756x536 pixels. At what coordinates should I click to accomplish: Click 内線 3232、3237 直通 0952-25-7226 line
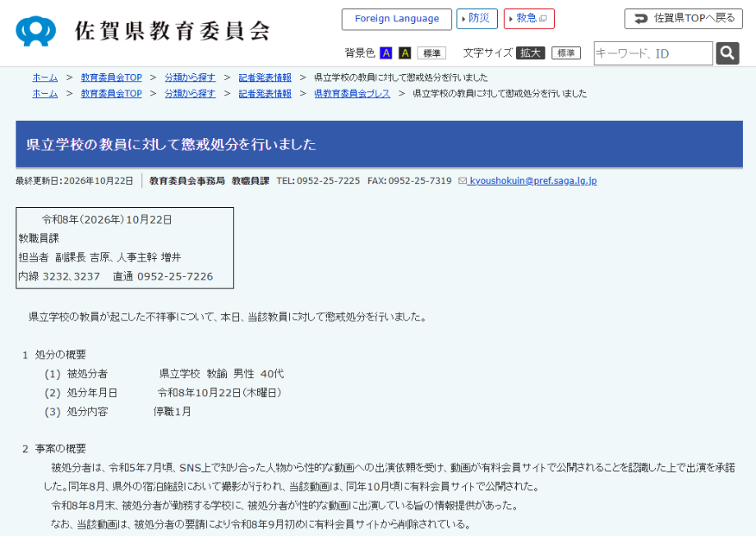click(116, 276)
